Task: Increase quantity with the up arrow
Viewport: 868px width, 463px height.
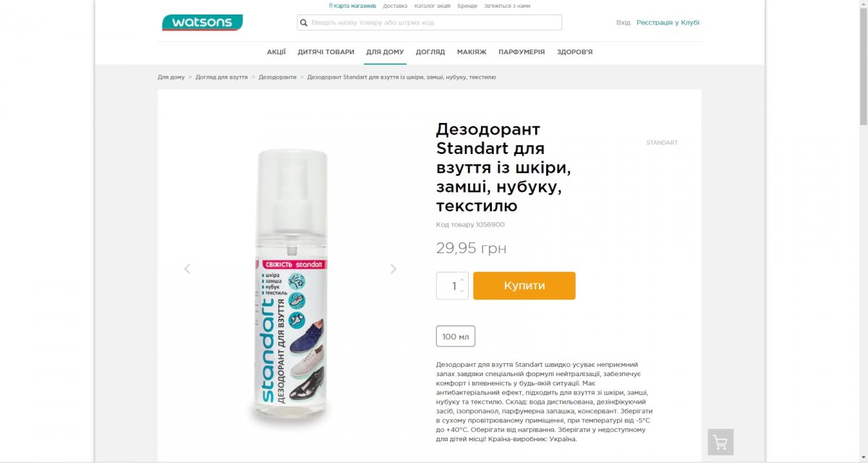Action: pos(464,279)
